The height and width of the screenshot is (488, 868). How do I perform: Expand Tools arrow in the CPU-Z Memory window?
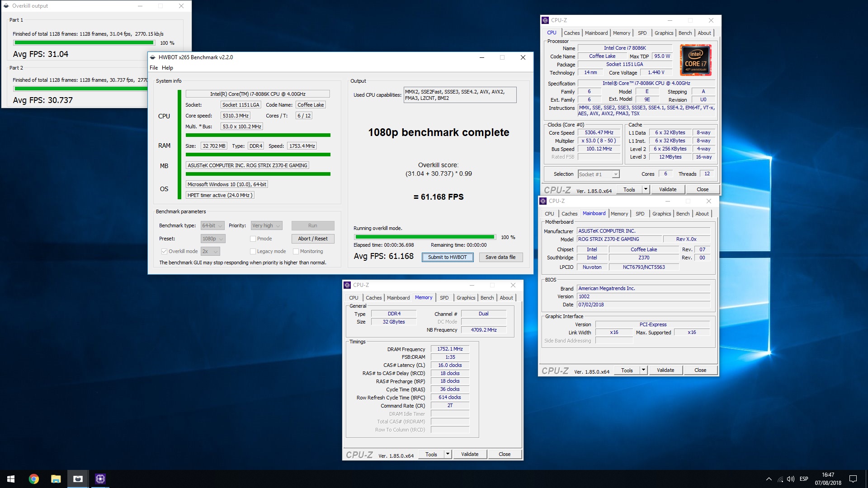[x=448, y=454]
